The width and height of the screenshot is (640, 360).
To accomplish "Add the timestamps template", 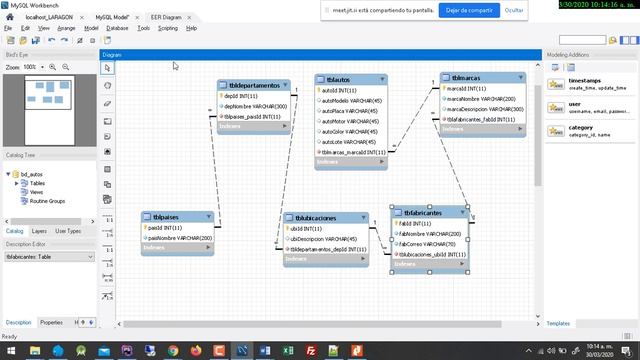I will (x=590, y=84).
